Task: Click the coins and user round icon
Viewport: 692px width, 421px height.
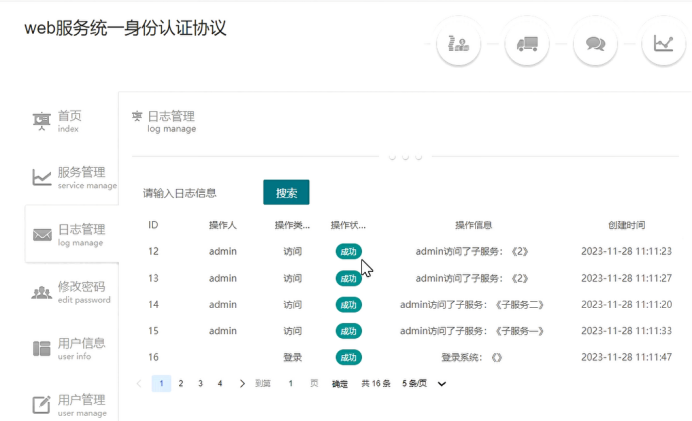Action: pyautogui.click(x=459, y=44)
